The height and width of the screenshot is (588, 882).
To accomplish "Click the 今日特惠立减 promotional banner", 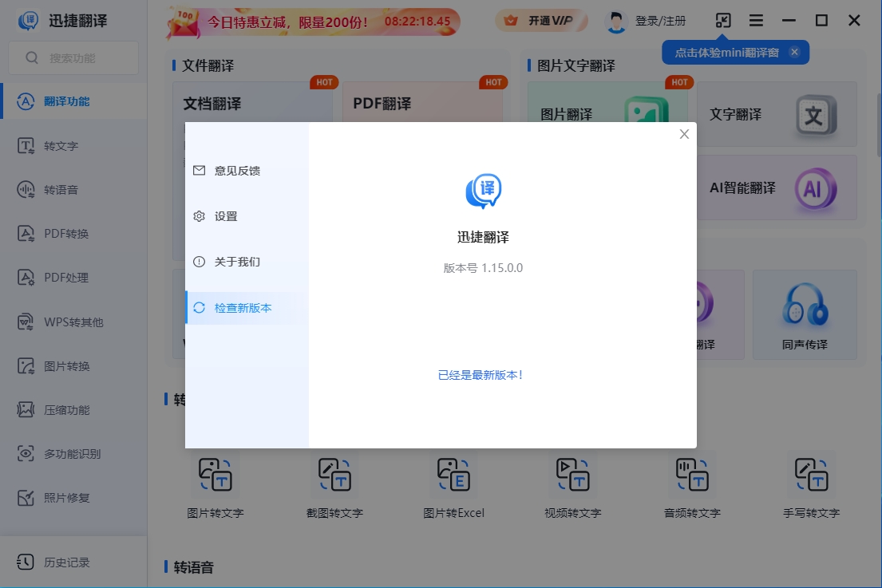I will tap(313, 22).
